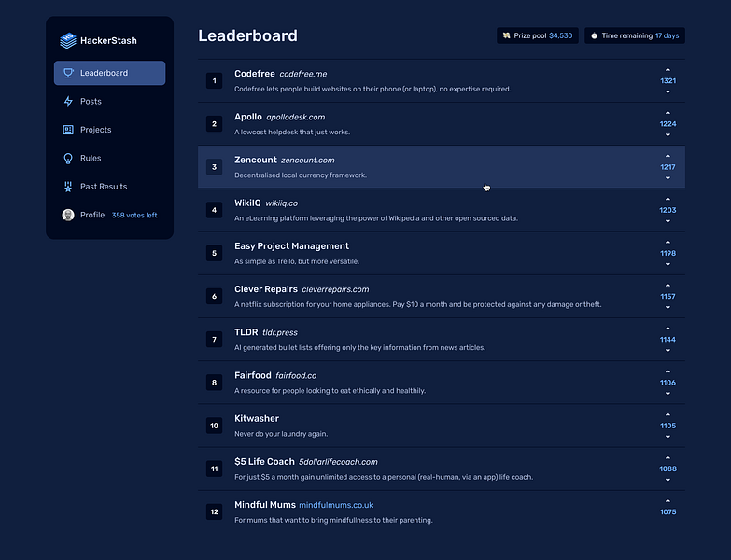Downvote Codefree with the down arrow

pyautogui.click(x=668, y=91)
